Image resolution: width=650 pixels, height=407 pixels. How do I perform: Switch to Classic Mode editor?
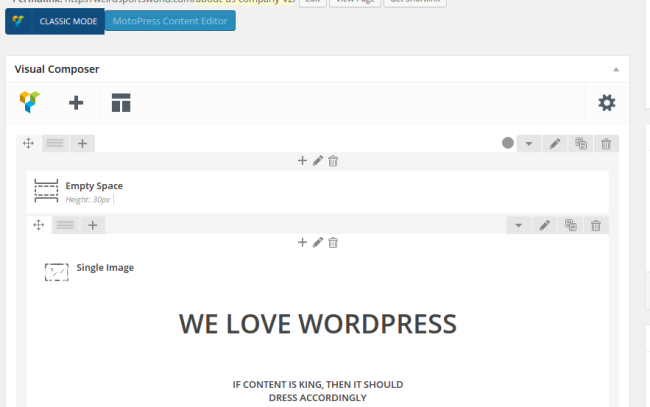coord(55,21)
